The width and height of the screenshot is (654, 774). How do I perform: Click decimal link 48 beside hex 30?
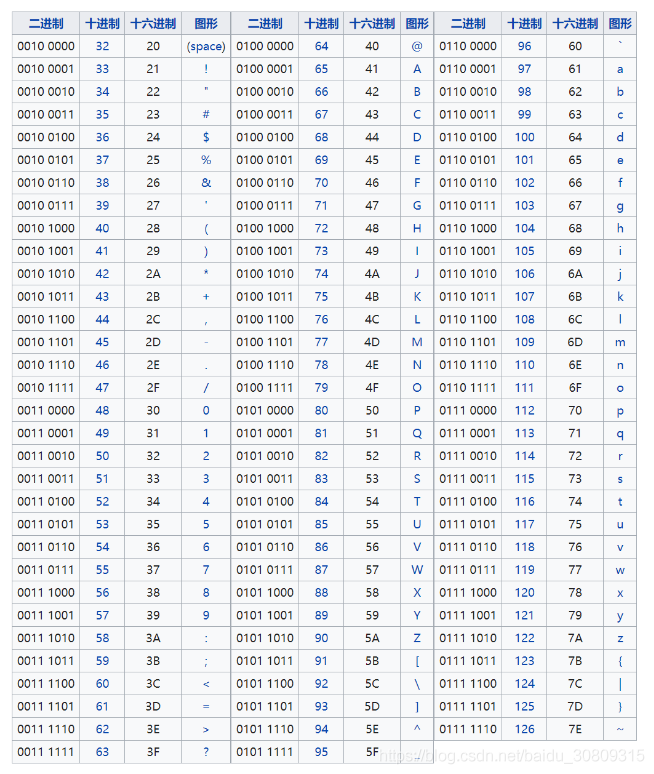point(102,411)
